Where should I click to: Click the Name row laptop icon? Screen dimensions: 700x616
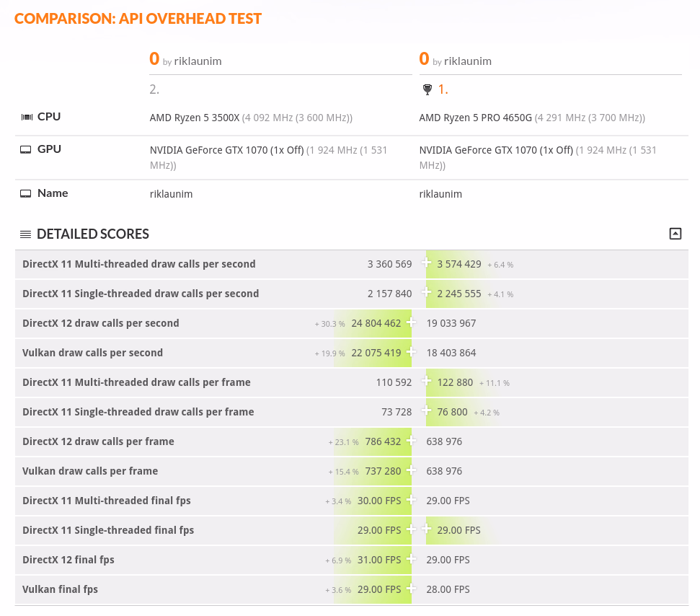pos(26,194)
